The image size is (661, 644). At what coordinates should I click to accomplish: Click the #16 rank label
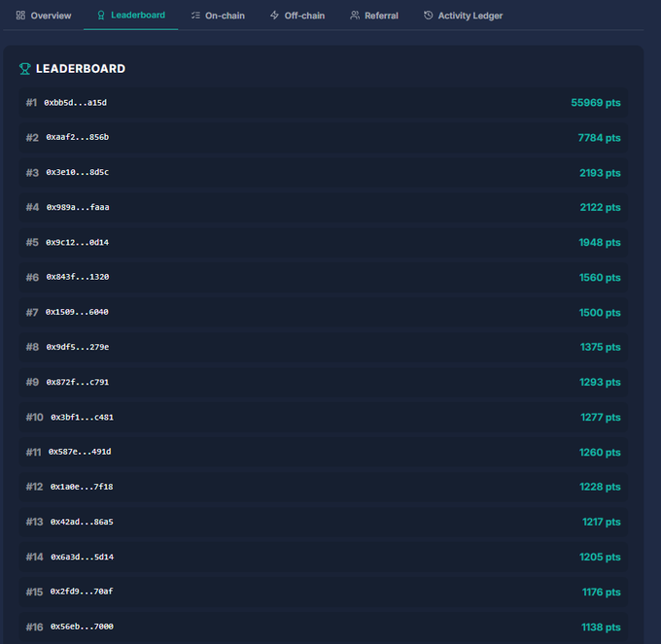coord(35,627)
